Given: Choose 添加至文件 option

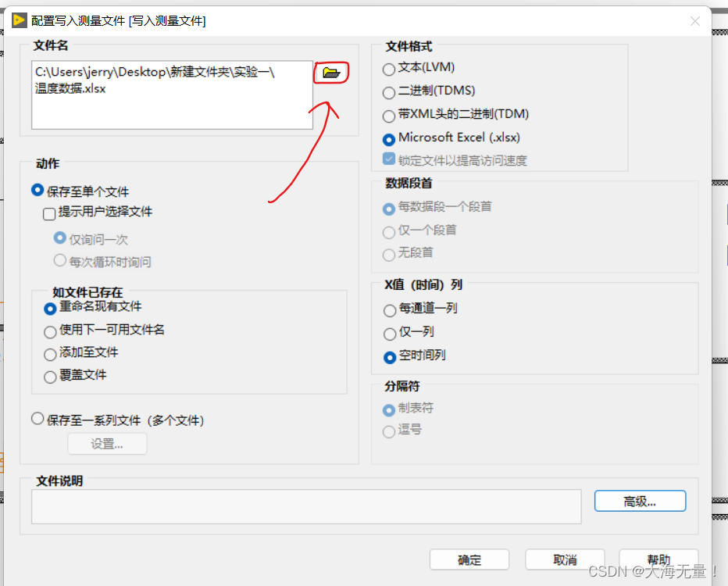Looking at the screenshot, I should 50,355.
